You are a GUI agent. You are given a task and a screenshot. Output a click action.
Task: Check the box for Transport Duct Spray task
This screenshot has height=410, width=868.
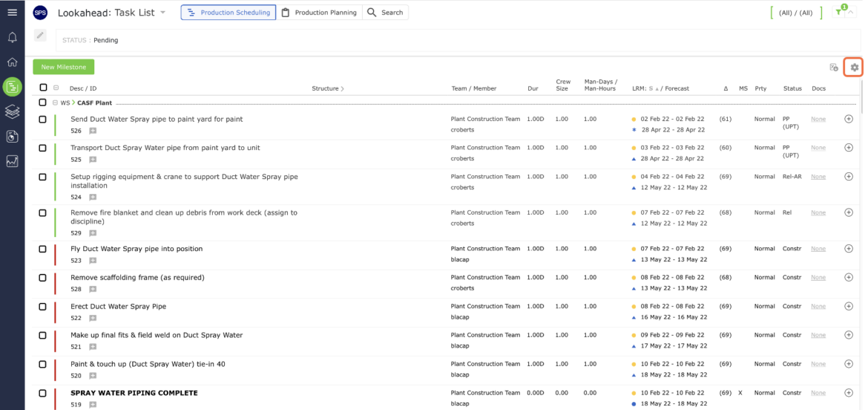pos(42,148)
